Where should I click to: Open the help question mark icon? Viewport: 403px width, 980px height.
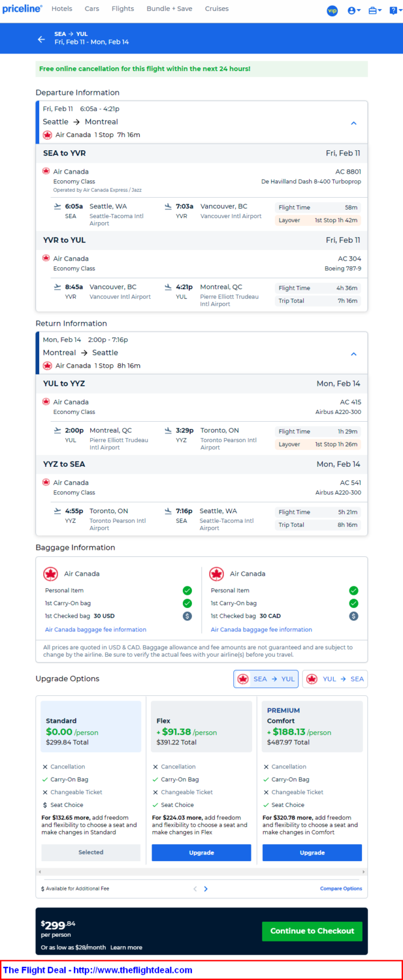click(x=393, y=10)
